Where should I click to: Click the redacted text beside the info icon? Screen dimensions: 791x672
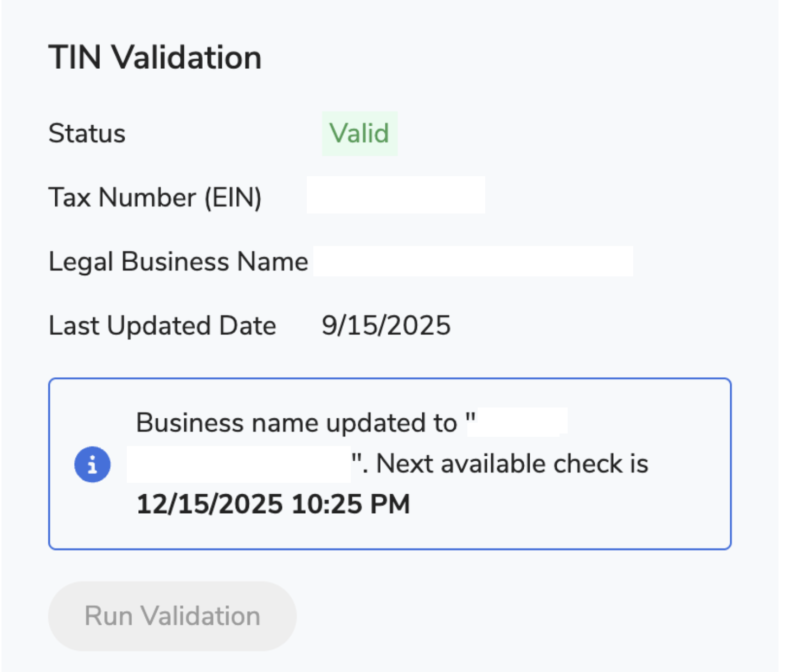239,464
